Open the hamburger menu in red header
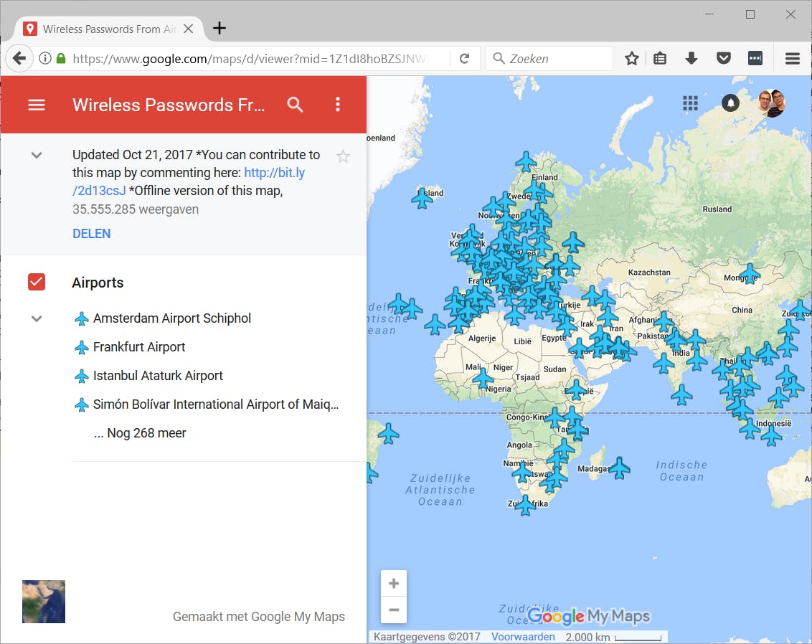The width and height of the screenshot is (812, 644). click(x=37, y=105)
